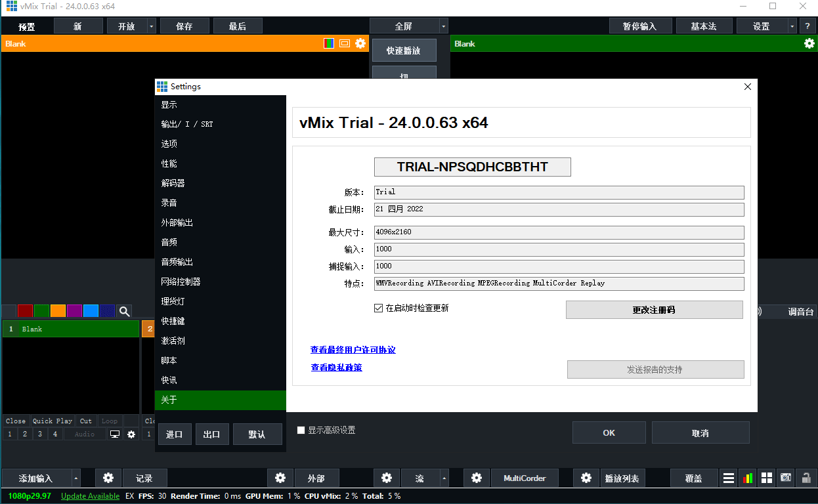
Task: Click monitor icon under Blank input
Action: click(x=115, y=434)
